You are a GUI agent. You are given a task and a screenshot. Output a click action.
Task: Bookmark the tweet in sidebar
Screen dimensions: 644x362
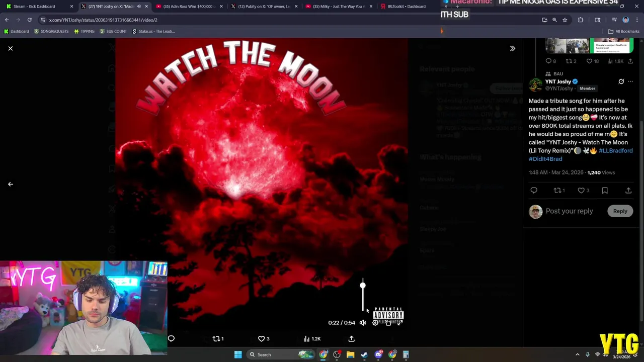coord(605,191)
